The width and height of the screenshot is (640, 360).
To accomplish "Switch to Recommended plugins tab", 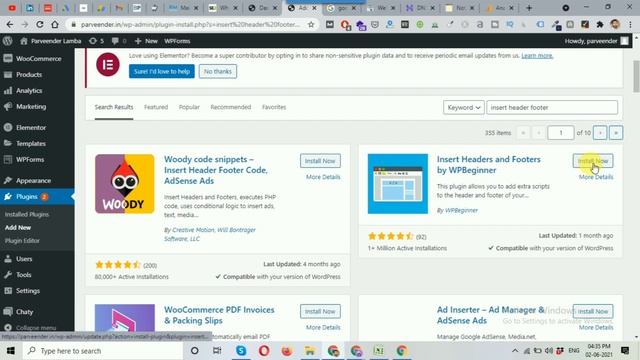I will [x=231, y=107].
